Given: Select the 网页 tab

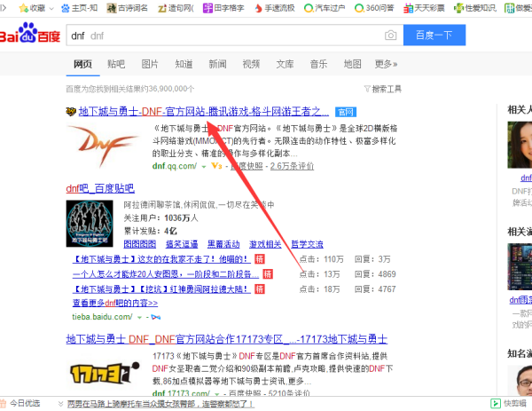Looking at the screenshot, I should click(82, 64).
